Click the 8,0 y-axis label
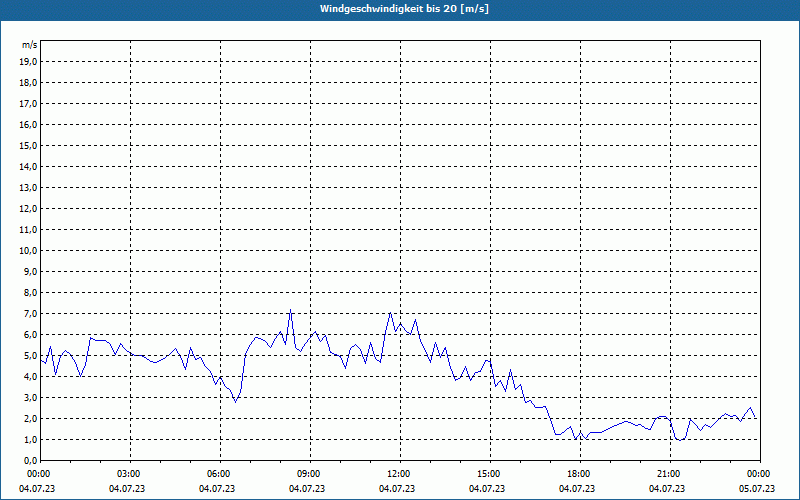The image size is (800, 500). click(30, 293)
